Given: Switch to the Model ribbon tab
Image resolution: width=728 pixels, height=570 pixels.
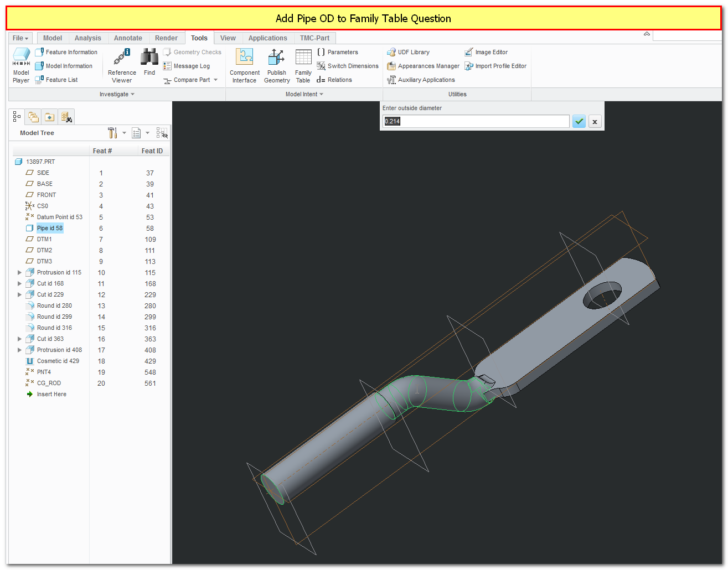Looking at the screenshot, I should [53, 38].
